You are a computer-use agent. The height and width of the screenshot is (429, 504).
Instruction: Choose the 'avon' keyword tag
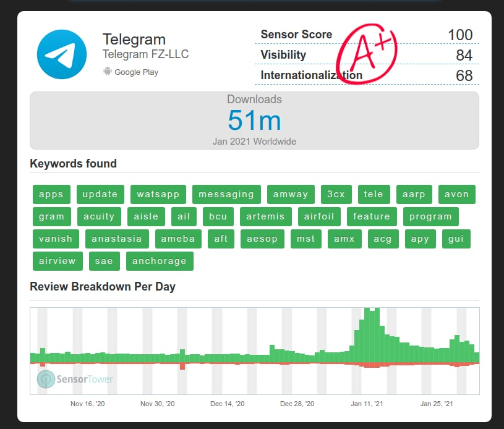pos(457,194)
